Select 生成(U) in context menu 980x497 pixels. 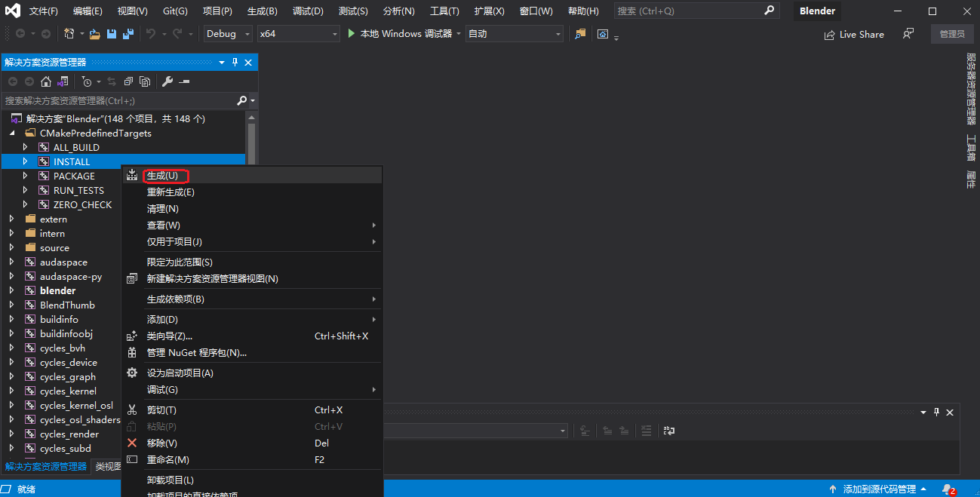253,175
